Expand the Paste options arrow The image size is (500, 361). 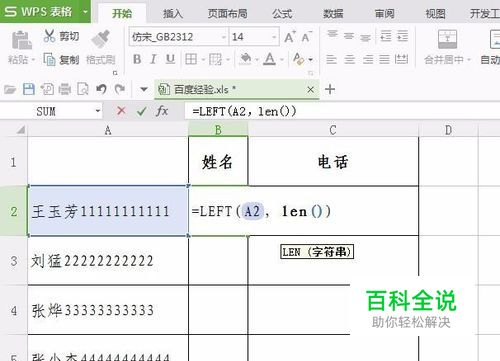click(x=33, y=60)
